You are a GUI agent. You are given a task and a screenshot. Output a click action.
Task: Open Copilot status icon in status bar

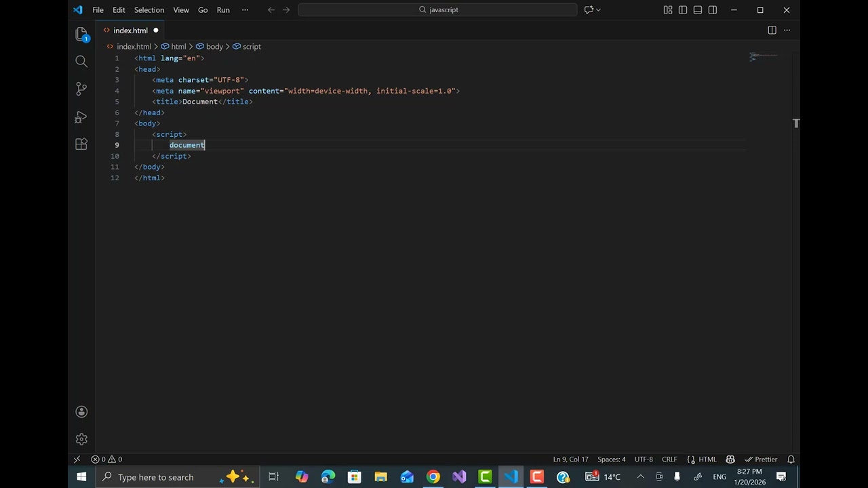point(730,460)
